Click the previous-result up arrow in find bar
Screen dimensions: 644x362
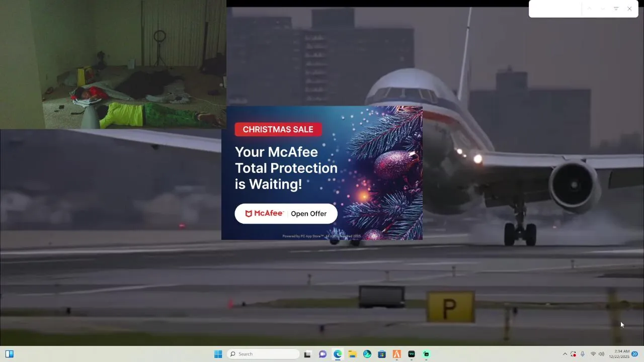[x=589, y=9]
